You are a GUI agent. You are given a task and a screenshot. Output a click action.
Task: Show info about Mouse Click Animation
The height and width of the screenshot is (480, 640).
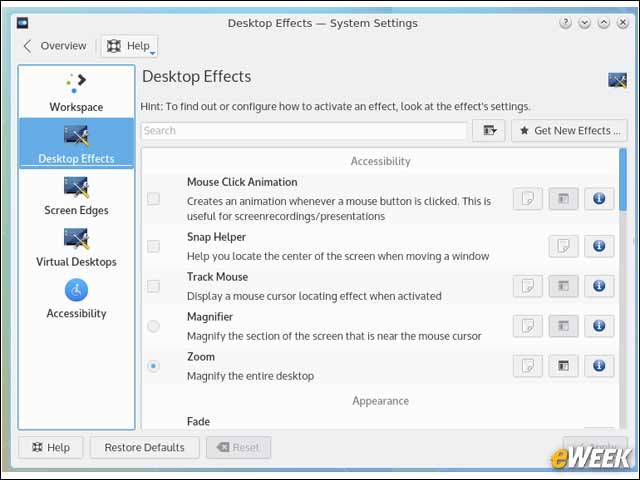pos(599,199)
